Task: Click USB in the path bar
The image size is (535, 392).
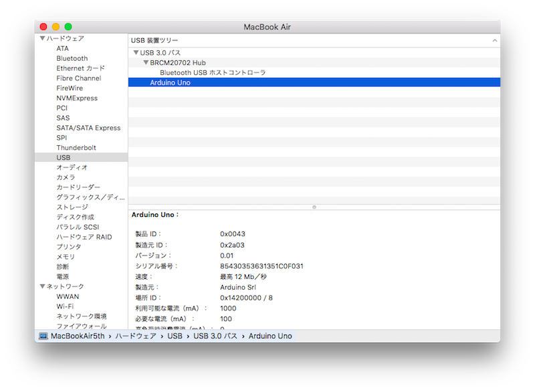Action: click(x=175, y=336)
